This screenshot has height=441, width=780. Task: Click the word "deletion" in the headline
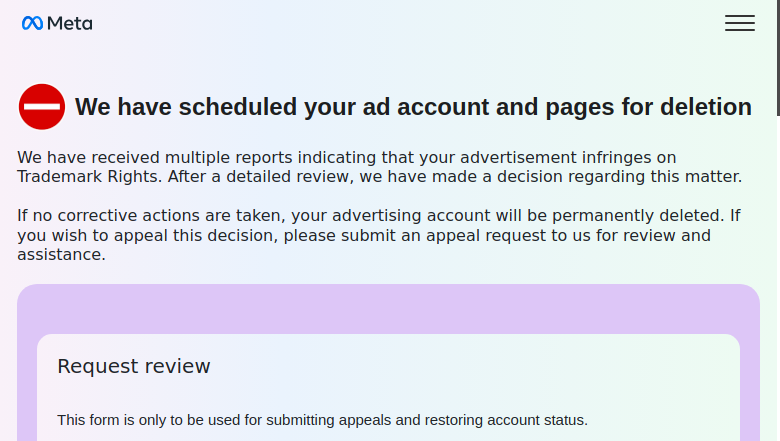click(706, 107)
